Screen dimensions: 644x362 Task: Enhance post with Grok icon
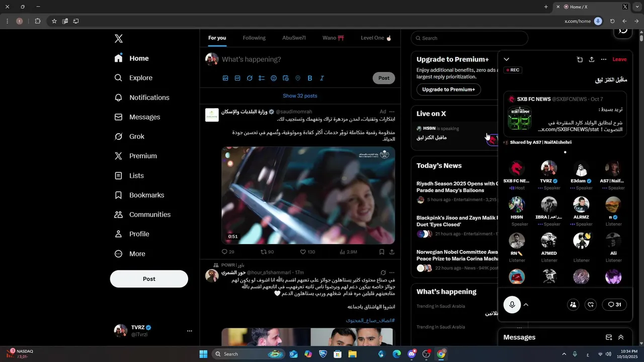[x=250, y=78]
